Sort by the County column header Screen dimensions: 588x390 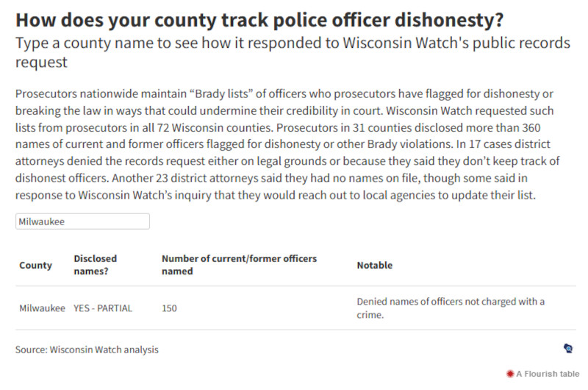coord(35,265)
